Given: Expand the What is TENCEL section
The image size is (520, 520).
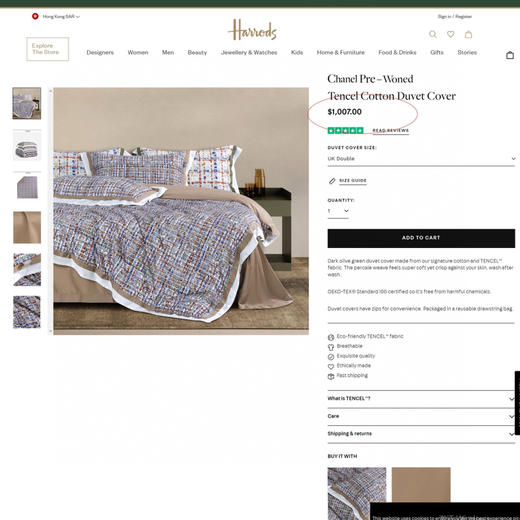Looking at the screenshot, I should click(421, 399).
